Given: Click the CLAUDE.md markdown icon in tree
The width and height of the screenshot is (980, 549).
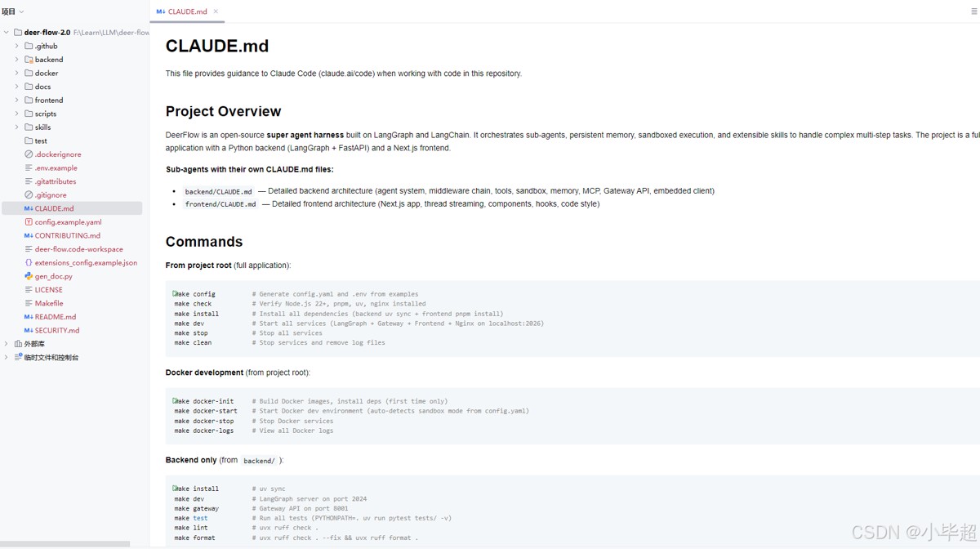Looking at the screenshot, I should 29,208.
